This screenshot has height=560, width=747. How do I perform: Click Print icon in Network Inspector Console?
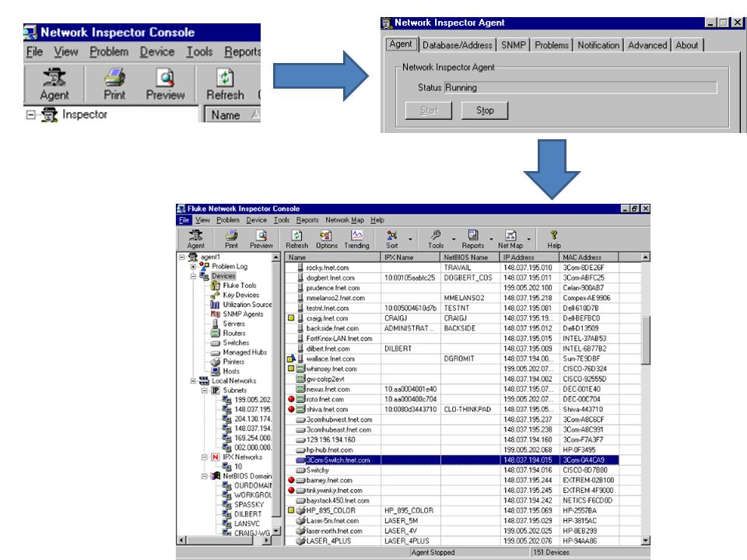click(x=114, y=84)
